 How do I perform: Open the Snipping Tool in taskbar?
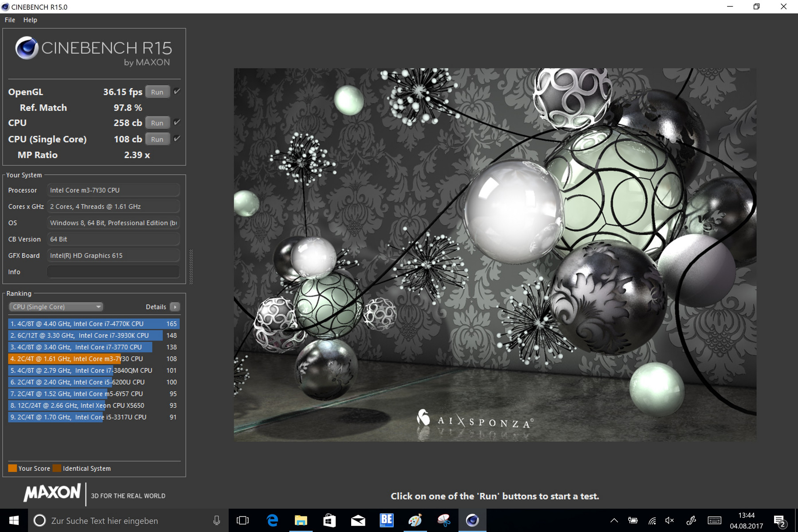pos(444,520)
